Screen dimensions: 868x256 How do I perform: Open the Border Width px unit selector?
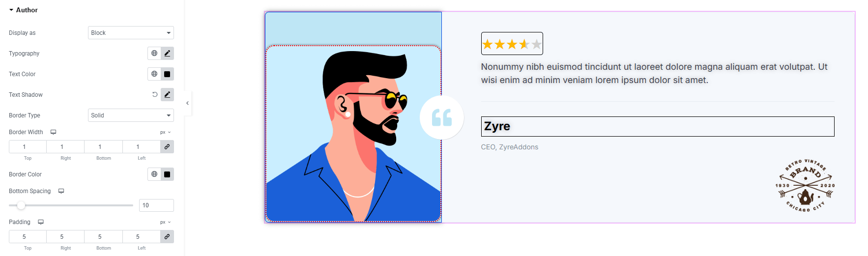[166, 132]
